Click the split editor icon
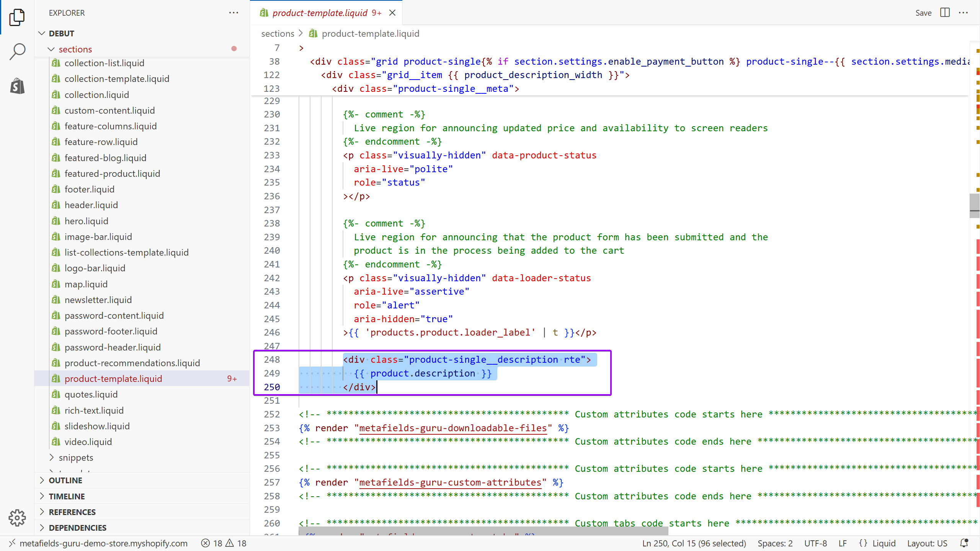980x551 pixels. point(945,13)
